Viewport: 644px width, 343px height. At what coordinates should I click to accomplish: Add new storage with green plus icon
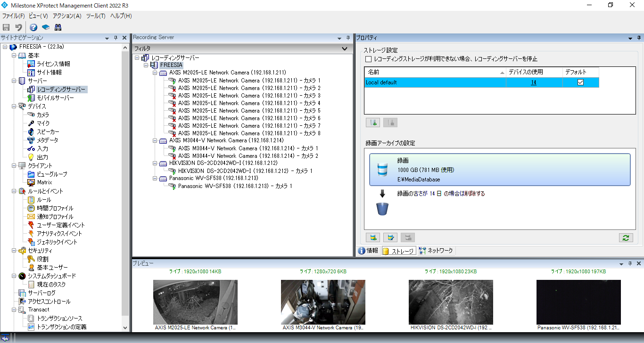tap(373, 122)
